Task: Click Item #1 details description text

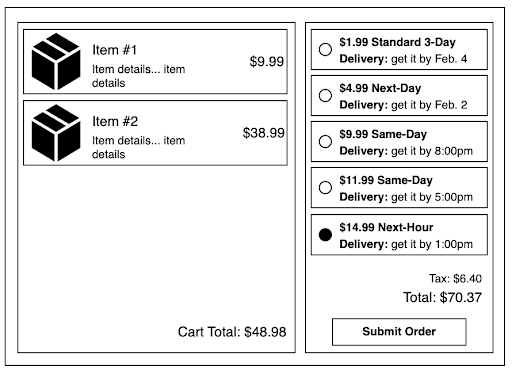Action: (x=138, y=76)
